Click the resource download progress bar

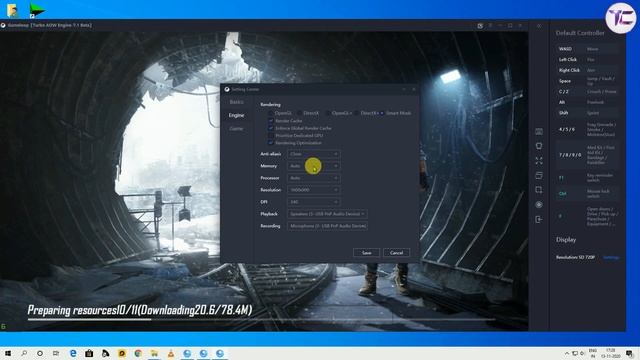[261, 320]
